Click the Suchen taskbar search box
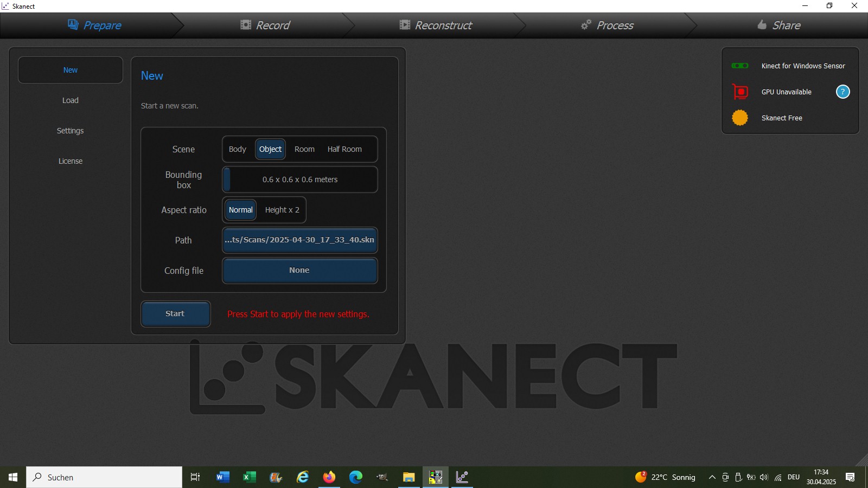The width and height of the screenshot is (868, 488). tap(104, 477)
